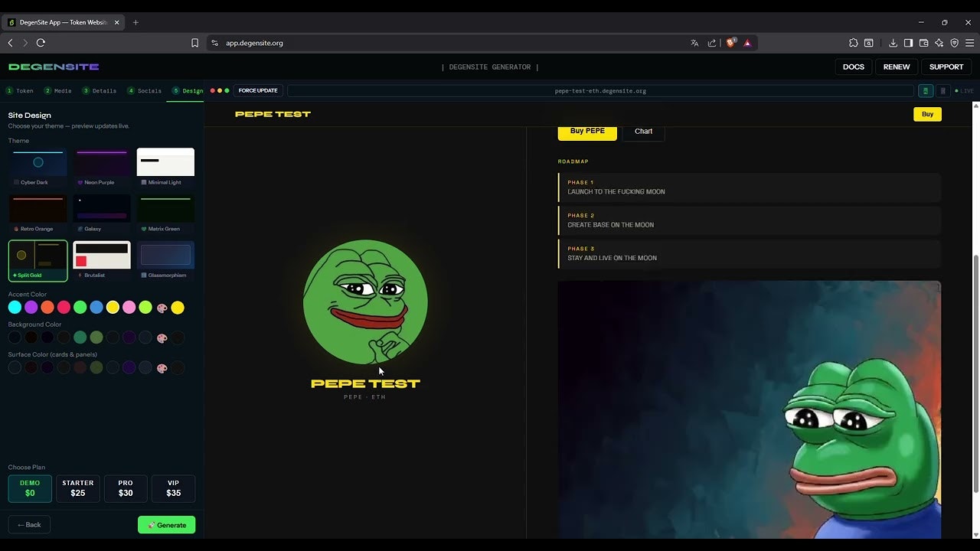Click the DOCS button
Viewport: 980px width, 551px height.
pos(854,67)
